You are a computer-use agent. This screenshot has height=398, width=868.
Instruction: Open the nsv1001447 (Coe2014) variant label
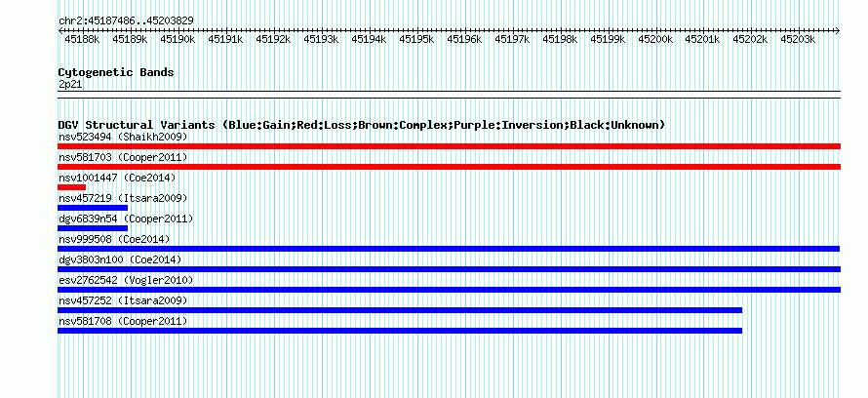tap(117, 178)
